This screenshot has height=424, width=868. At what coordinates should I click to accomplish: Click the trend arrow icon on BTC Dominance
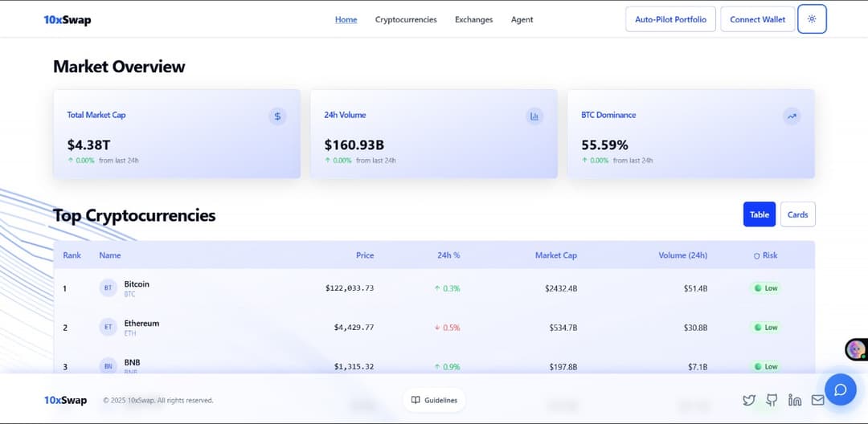coord(792,116)
